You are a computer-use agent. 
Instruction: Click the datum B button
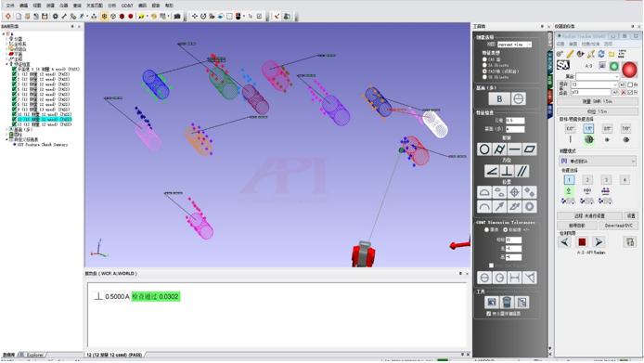(499, 98)
